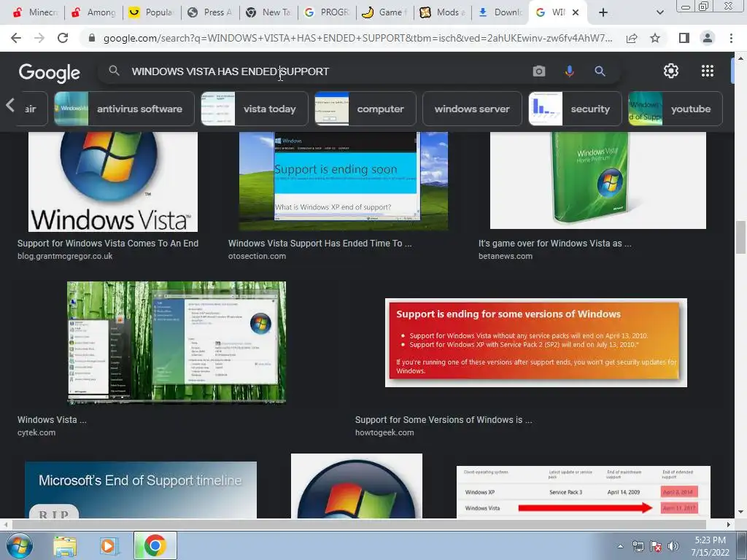Switch to the New Tab tab
The height and width of the screenshot is (560, 747).
click(x=268, y=12)
